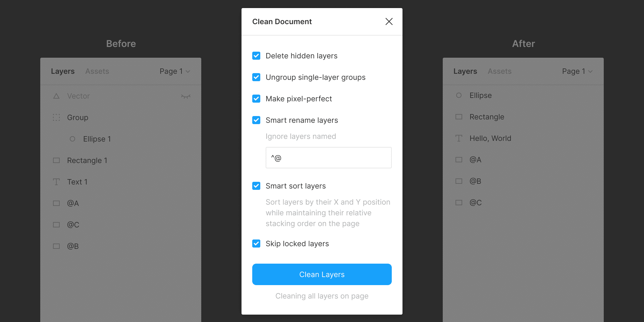The width and height of the screenshot is (644, 322).
Task: Click the Ellipse layer icon in After panel
Action: [459, 95]
